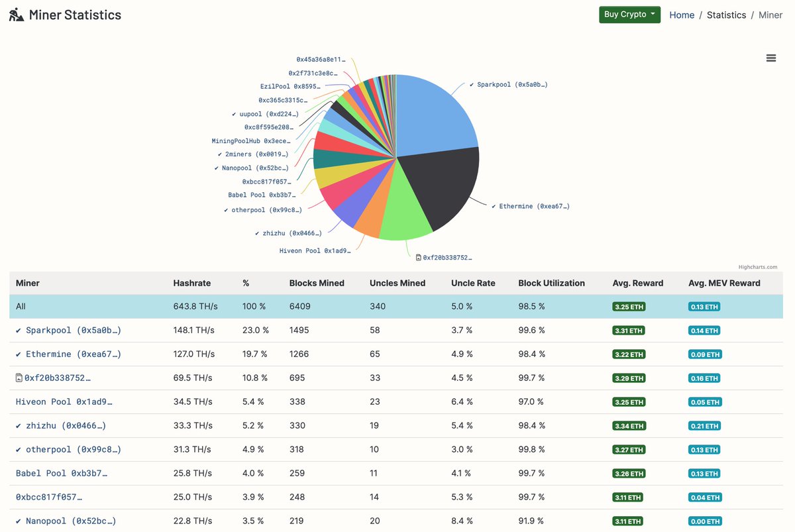Select the 0x45a36a8e11 pie chart label
This screenshot has width=795, height=532.
click(321, 59)
